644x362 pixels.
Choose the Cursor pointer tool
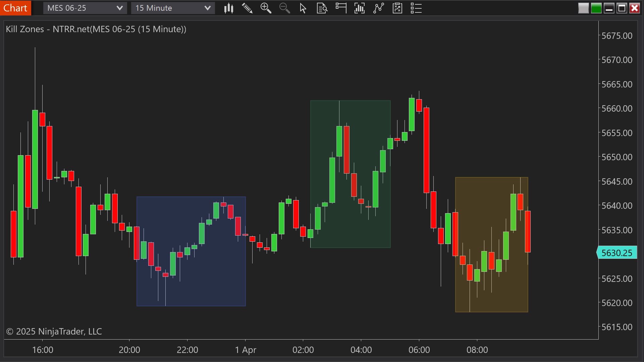(303, 8)
